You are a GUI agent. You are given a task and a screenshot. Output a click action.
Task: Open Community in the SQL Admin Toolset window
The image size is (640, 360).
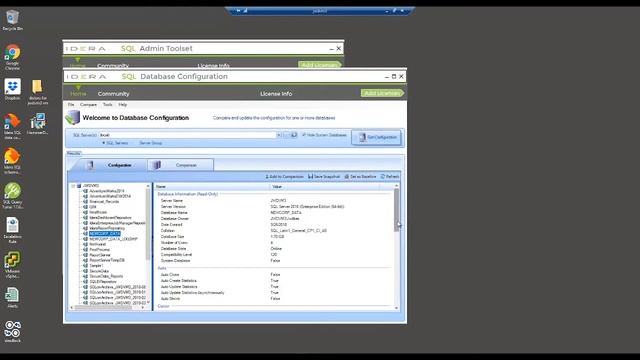tap(113, 65)
